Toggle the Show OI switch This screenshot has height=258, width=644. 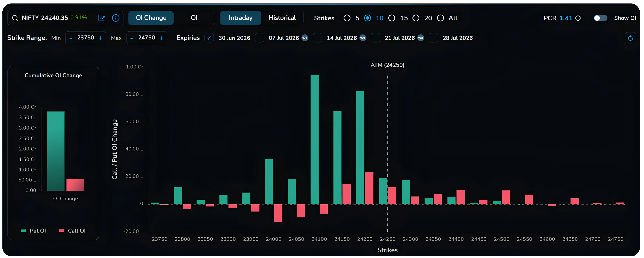point(600,18)
